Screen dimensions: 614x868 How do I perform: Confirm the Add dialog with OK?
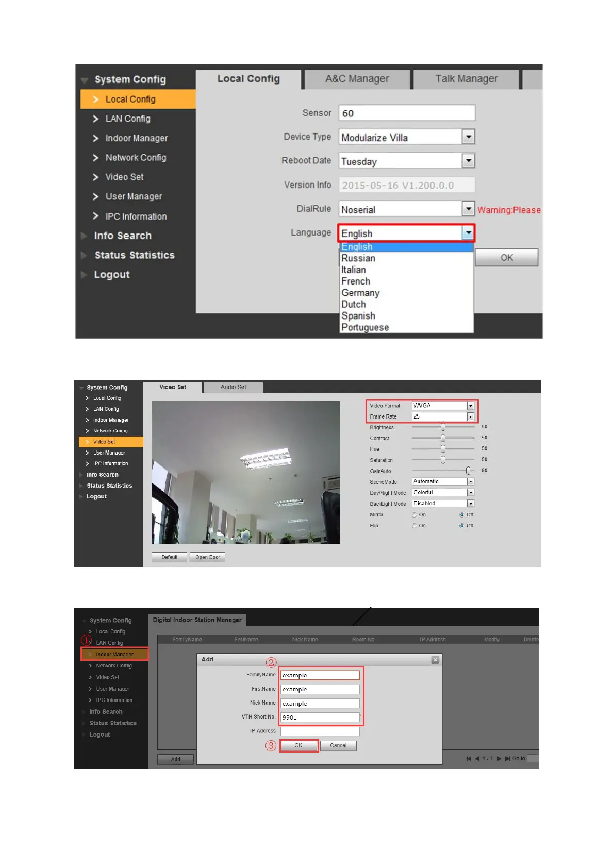pos(298,746)
